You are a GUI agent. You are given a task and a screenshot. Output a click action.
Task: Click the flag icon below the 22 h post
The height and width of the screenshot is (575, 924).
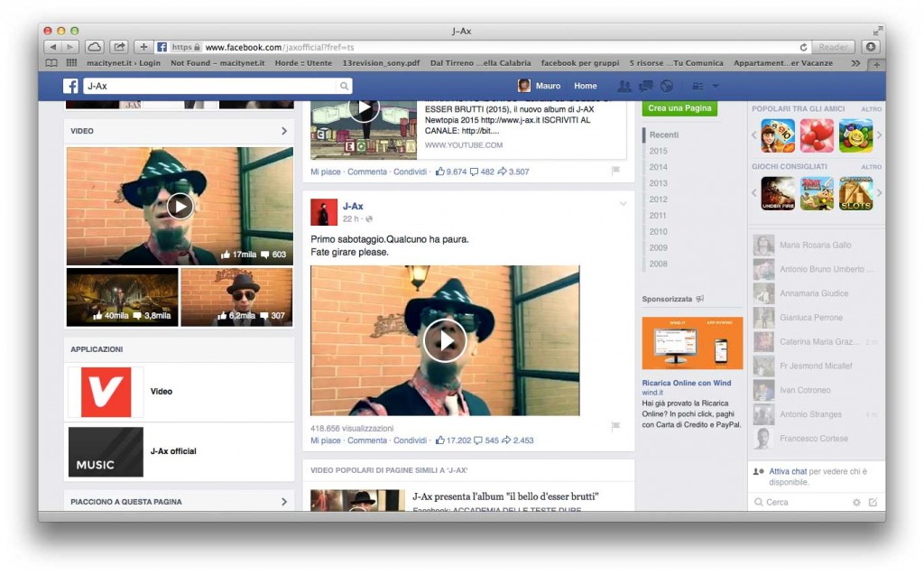615,426
